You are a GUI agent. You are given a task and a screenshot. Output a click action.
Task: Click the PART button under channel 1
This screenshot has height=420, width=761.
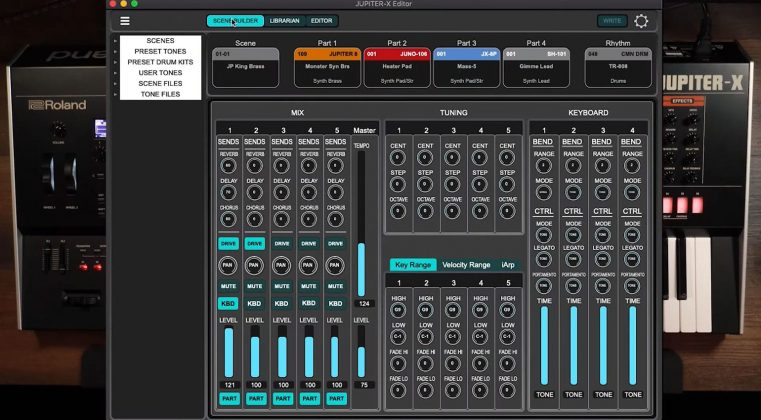[228, 398]
